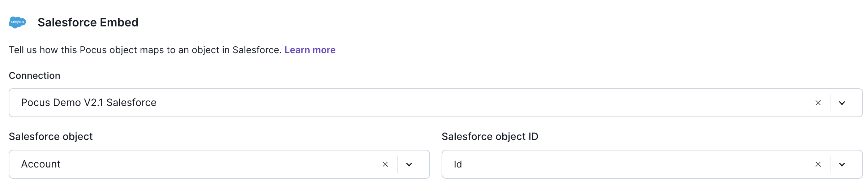Viewport: 868px width, 191px height.
Task: Click the 'Id' selected value text
Action: click(458, 164)
